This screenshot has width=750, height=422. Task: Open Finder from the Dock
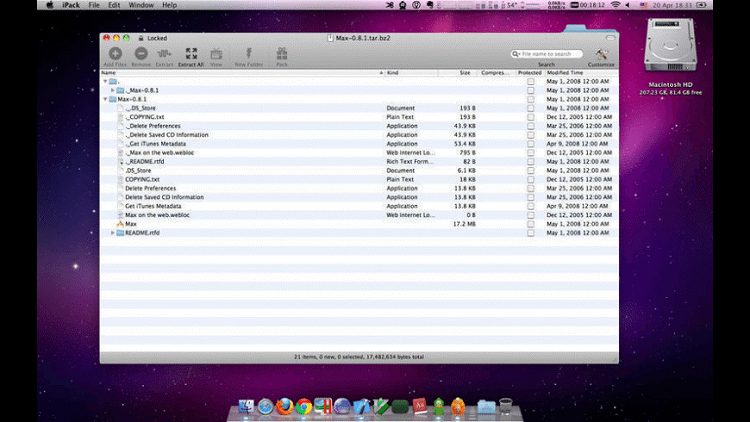coord(246,406)
